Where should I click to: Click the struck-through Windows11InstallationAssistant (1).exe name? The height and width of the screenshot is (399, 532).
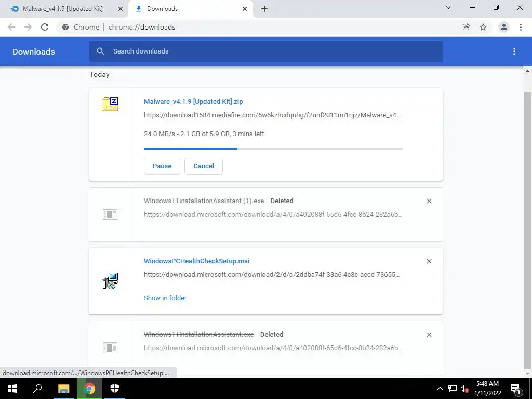click(x=204, y=201)
